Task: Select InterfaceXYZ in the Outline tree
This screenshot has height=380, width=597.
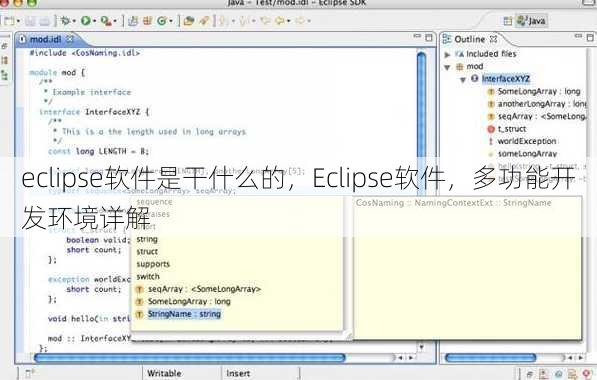Action: [x=506, y=79]
